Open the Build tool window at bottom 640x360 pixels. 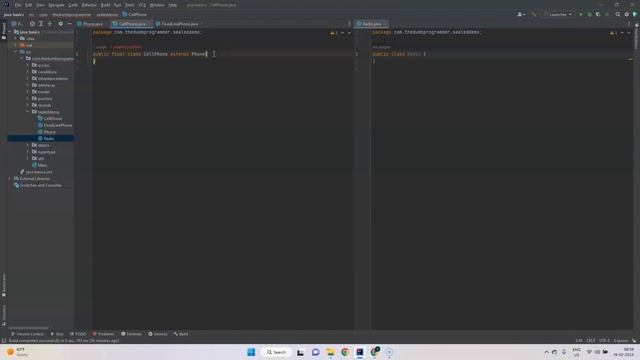pos(181,334)
